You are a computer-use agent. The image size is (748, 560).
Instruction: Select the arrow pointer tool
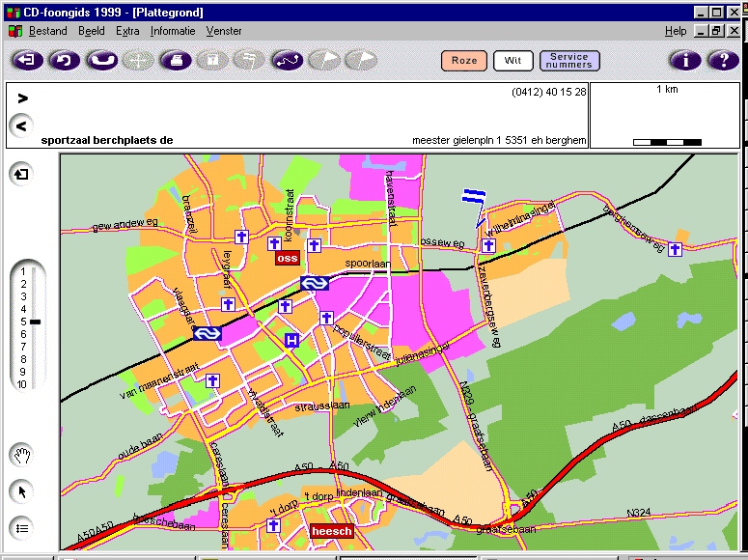(22, 491)
